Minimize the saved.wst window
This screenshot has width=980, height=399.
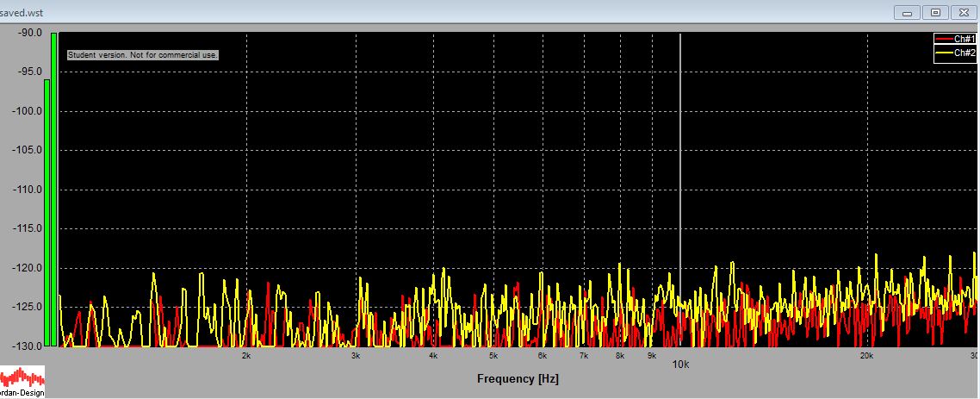pyautogui.click(x=906, y=13)
